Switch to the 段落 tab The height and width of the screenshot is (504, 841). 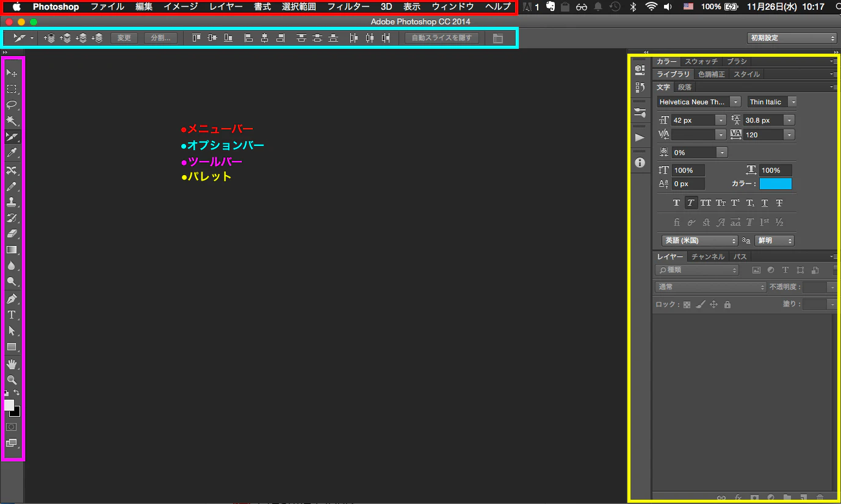[685, 87]
